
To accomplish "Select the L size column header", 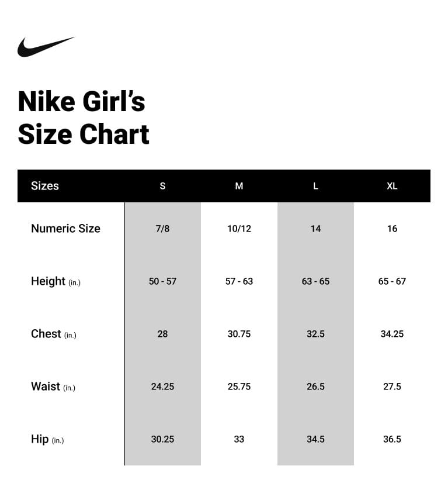I will (x=315, y=186).
